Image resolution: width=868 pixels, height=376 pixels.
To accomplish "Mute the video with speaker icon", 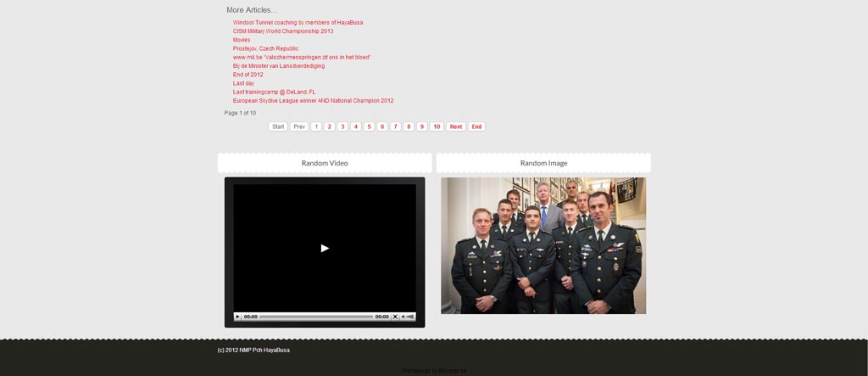I will 403,317.
